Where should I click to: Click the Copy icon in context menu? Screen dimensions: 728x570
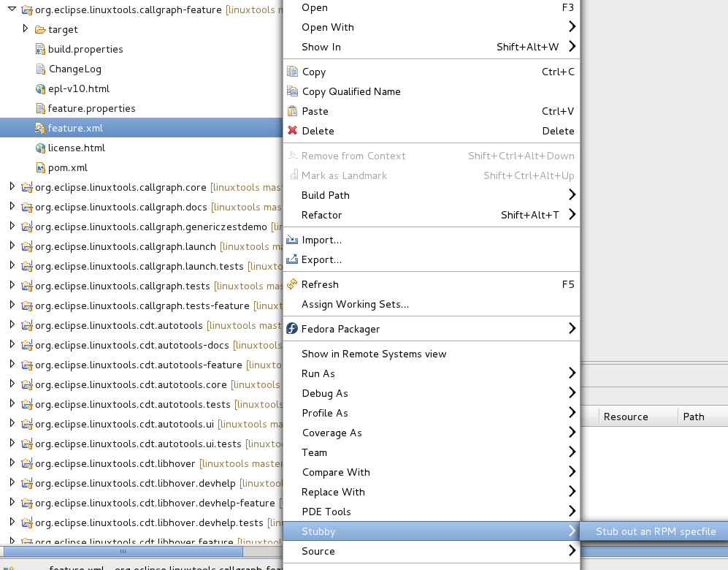[292, 72]
